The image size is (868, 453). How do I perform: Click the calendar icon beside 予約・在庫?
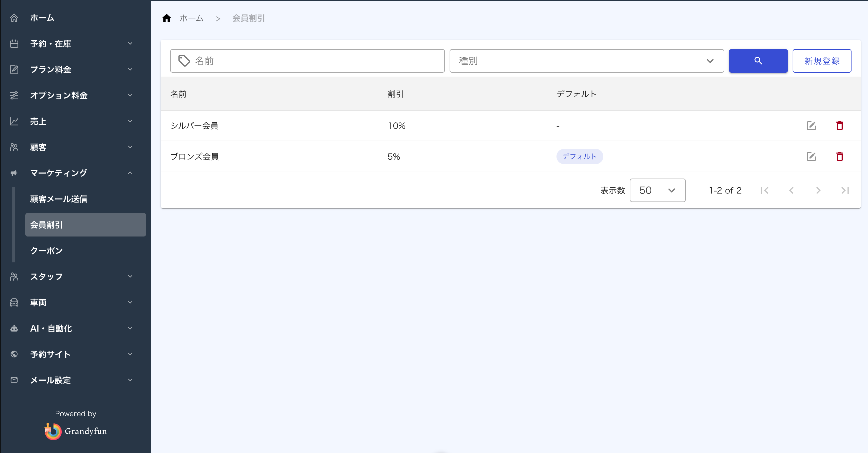click(14, 44)
